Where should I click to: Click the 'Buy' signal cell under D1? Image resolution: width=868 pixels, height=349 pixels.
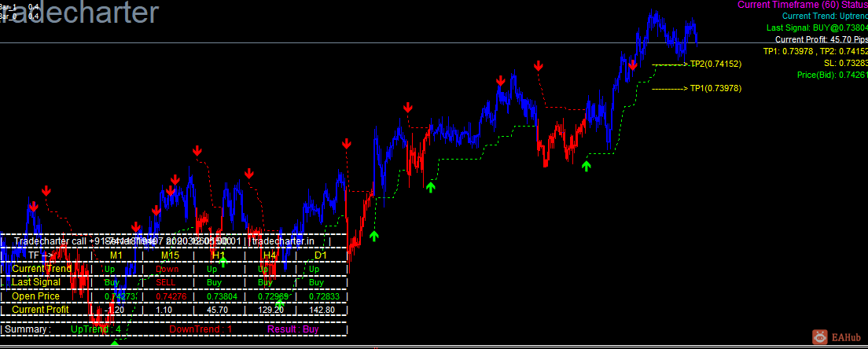317,282
